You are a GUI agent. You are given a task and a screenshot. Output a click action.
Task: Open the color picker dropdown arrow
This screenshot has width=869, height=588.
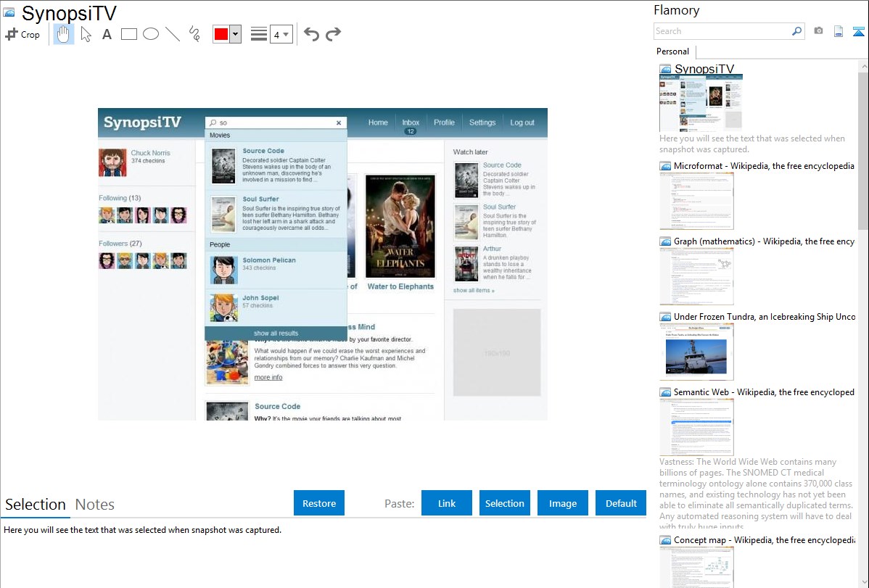[235, 34]
